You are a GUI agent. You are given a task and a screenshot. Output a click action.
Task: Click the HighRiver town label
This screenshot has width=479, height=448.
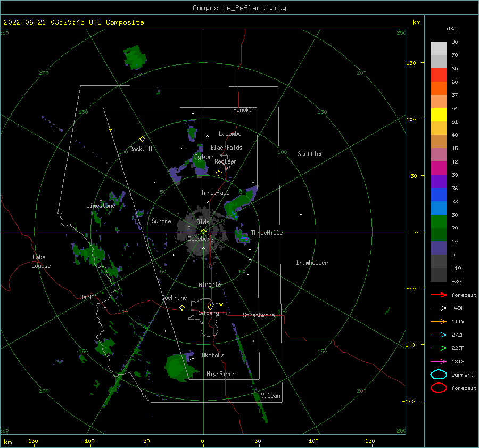tap(221, 374)
